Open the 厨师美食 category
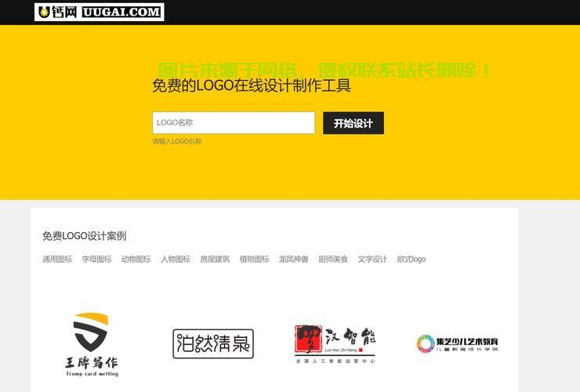The height and width of the screenshot is (392, 580). tap(333, 260)
